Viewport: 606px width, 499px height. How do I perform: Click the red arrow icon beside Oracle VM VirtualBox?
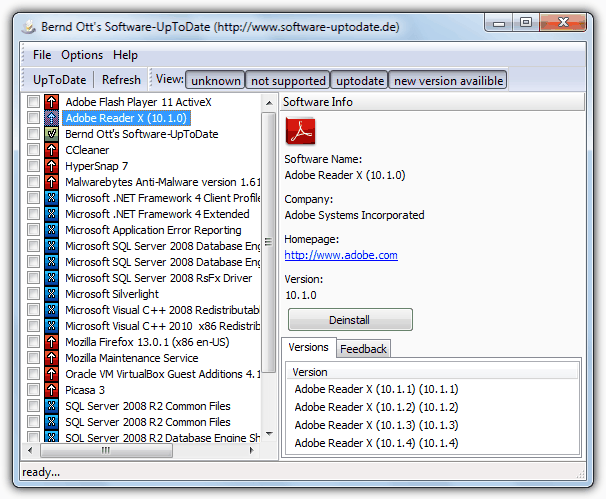(x=51, y=374)
